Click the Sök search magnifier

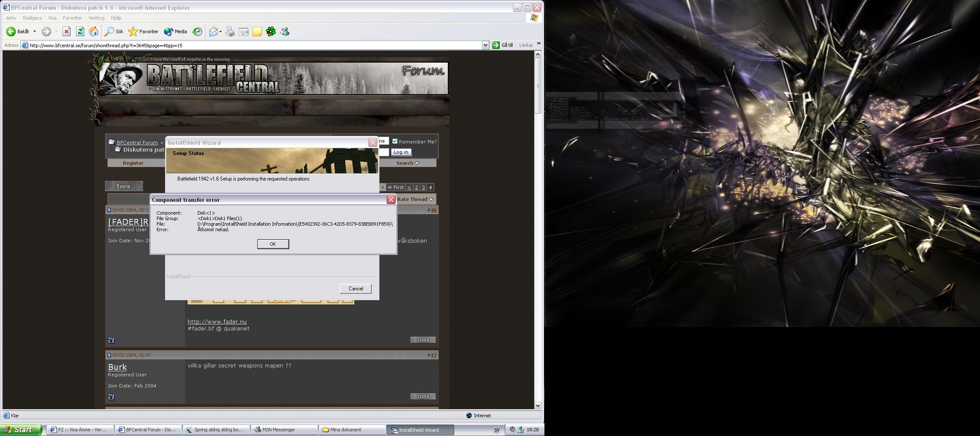[x=109, y=32]
